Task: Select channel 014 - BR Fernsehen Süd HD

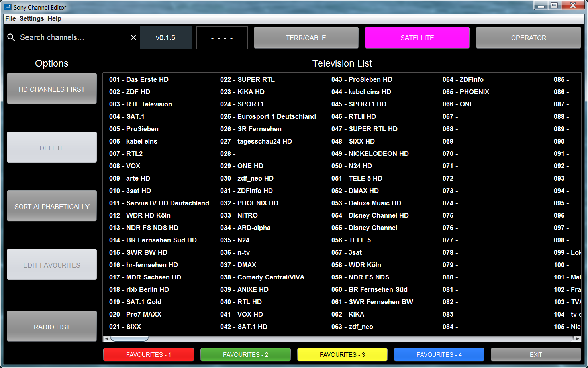Action: pos(153,240)
